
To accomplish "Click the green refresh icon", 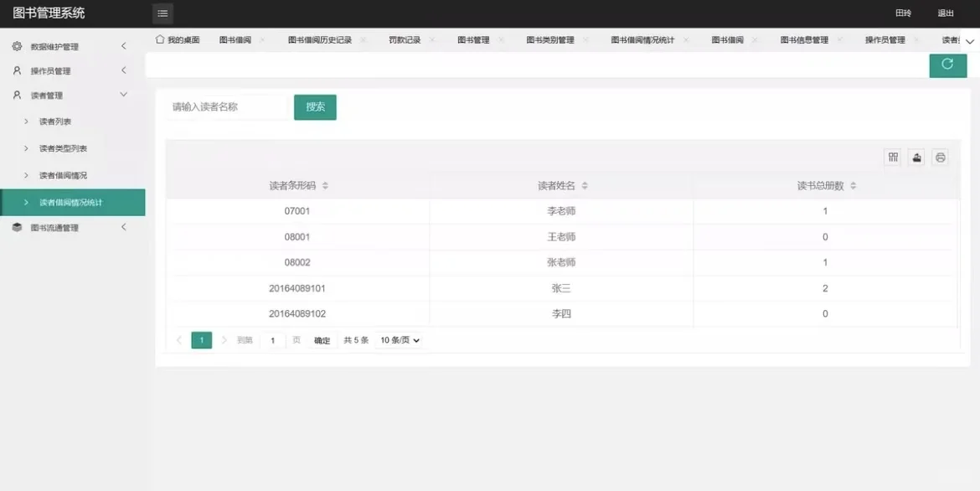I will click(947, 65).
